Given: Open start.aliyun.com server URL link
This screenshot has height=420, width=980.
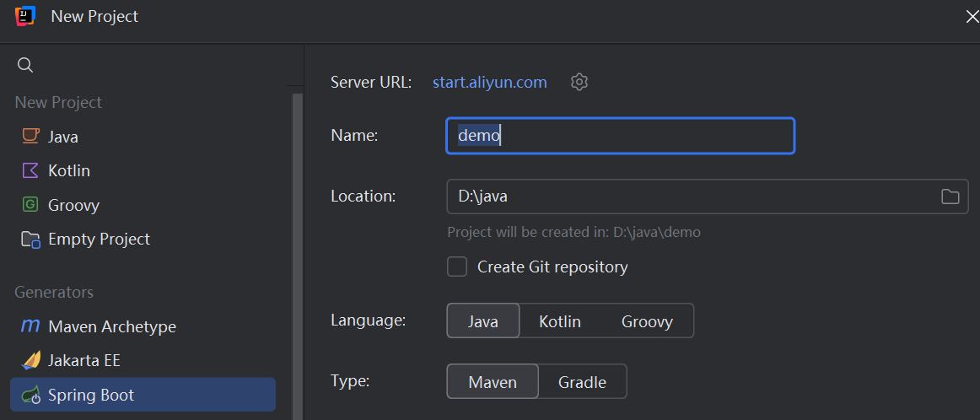Looking at the screenshot, I should pos(489,82).
